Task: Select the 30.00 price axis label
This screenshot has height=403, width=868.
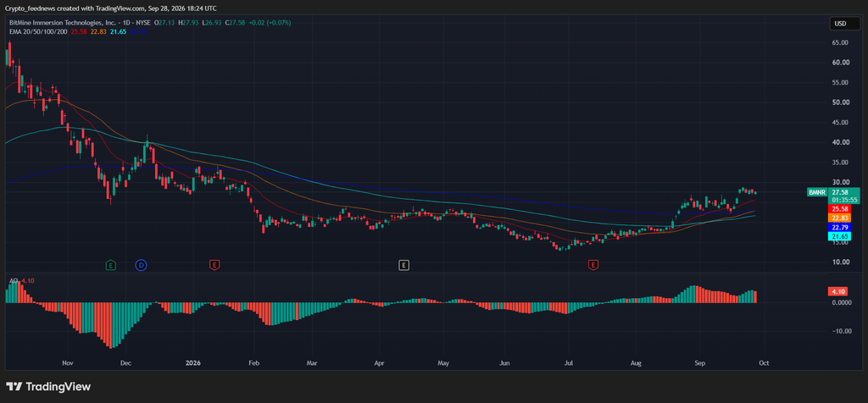Action: point(841,182)
